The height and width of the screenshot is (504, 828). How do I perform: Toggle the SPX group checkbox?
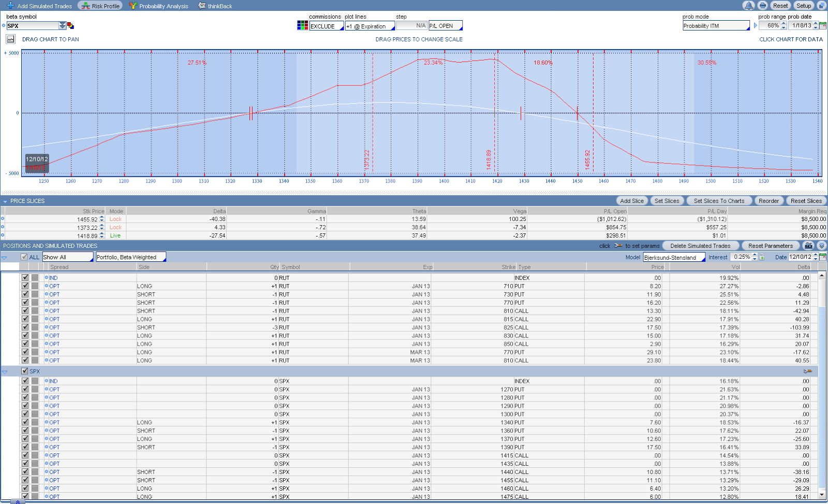(x=24, y=371)
